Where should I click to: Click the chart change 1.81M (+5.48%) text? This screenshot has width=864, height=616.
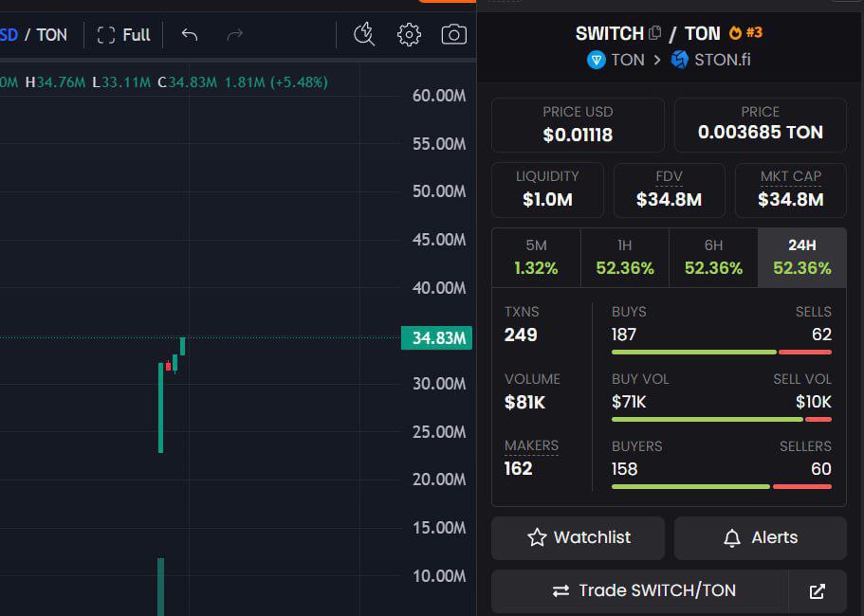tap(276, 82)
